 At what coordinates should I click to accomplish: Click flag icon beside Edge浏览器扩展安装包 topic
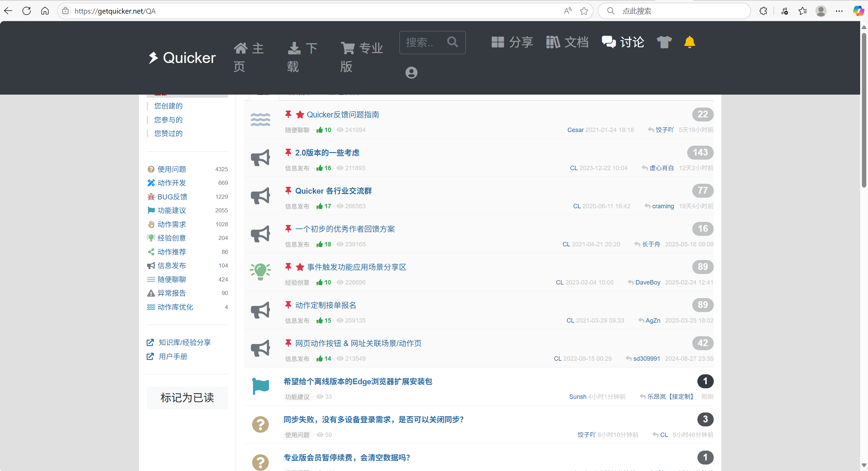[261, 386]
